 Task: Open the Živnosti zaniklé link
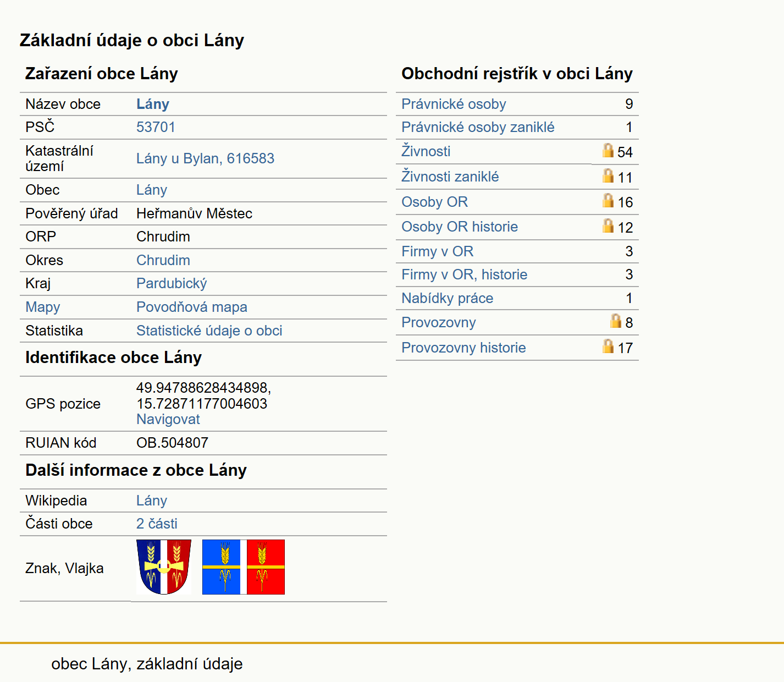(x=450, y=176)
